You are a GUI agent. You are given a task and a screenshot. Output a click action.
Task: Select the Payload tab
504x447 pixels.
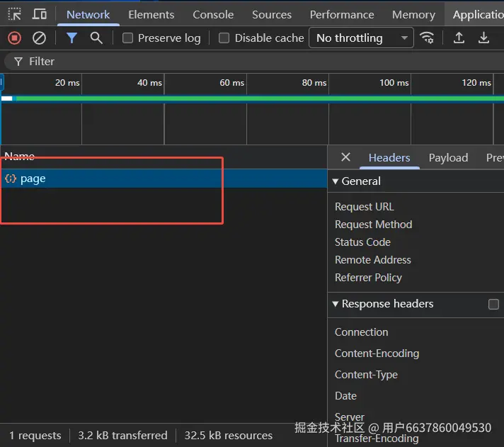pyautogui.click(x=448, y=157)
